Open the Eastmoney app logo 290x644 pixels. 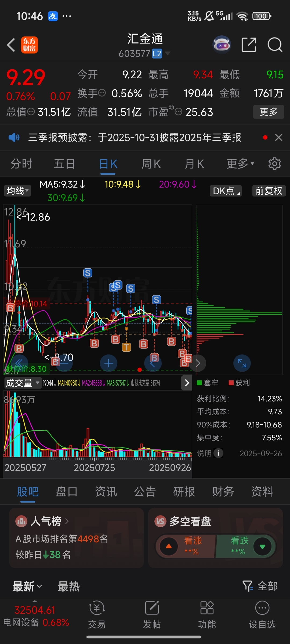click(30, 45)
